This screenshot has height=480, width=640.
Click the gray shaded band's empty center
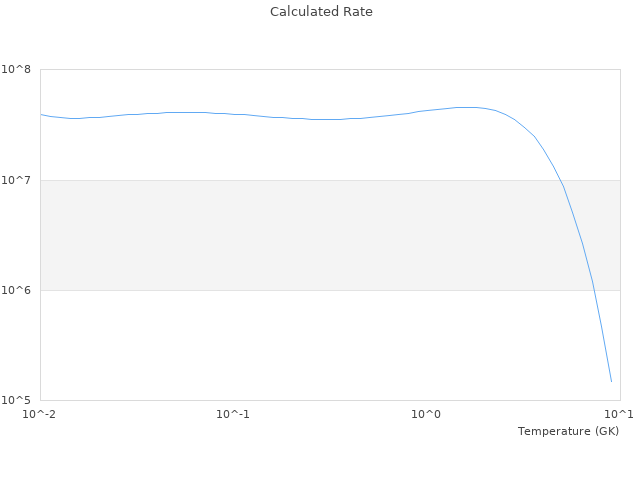(300, 235)
